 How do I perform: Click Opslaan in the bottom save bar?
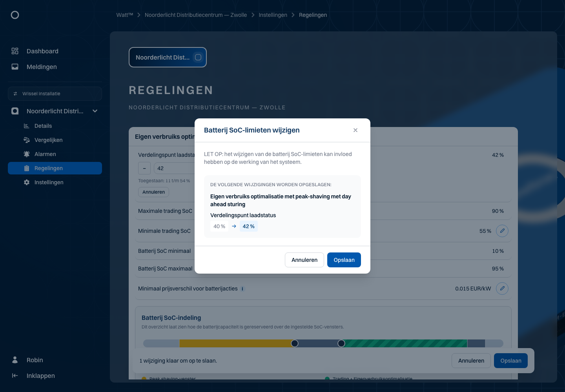point(511,361)
